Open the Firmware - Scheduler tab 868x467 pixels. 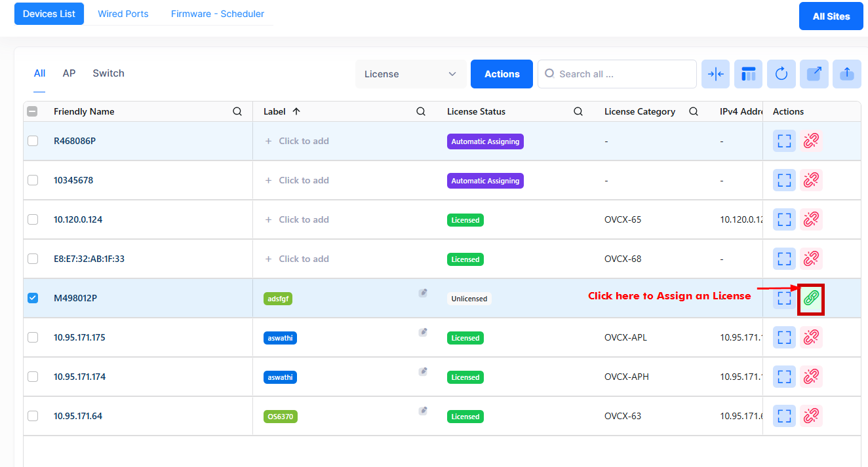click(x=218, y=14)
